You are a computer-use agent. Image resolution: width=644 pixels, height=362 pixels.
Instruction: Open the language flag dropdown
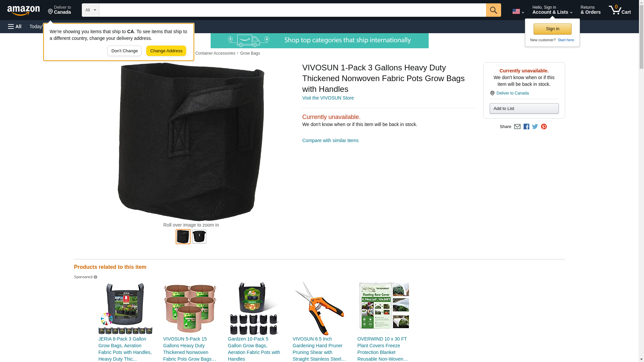pos(518,11)
